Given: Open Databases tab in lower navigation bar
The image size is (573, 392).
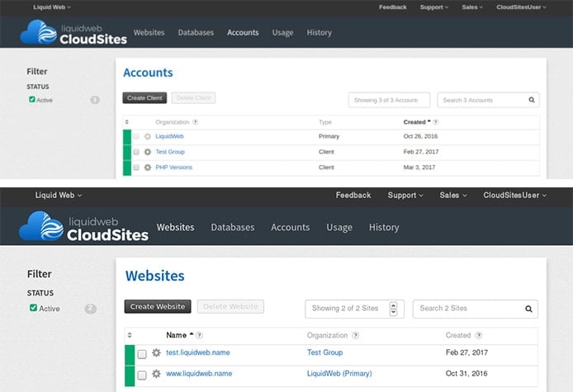Looking at the screenshot, I should click(x=232, y=227).
